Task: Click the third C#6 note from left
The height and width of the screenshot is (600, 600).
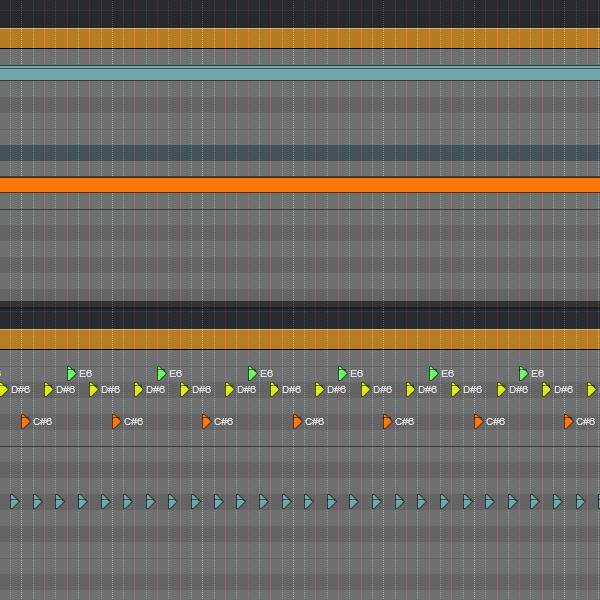Action: coord(207,421)
